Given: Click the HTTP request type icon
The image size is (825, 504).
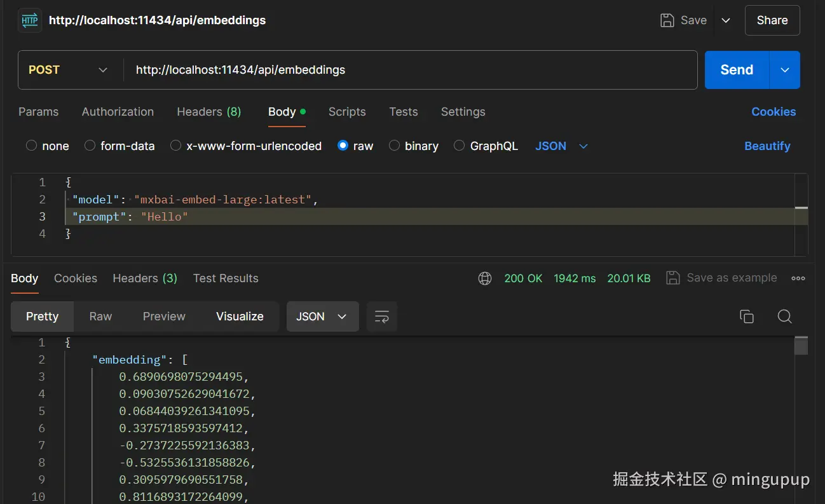Looking at the screenshot, I should click(x=30, y=20).
